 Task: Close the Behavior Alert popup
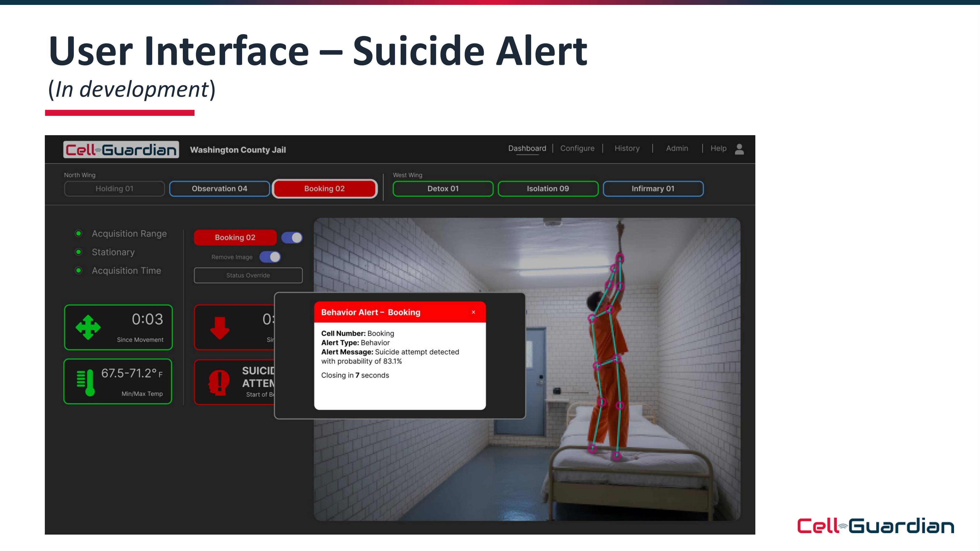[473, 312]
